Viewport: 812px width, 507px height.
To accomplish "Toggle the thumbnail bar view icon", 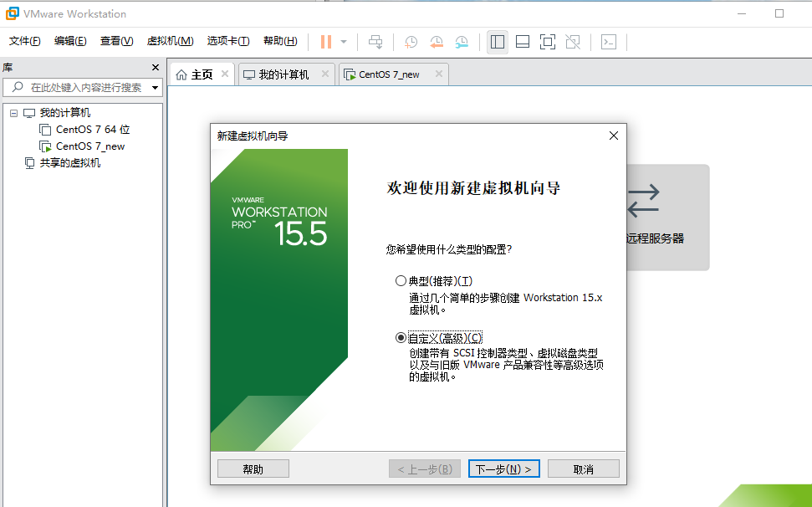I will pyautogui.click(x=523, y=42).
